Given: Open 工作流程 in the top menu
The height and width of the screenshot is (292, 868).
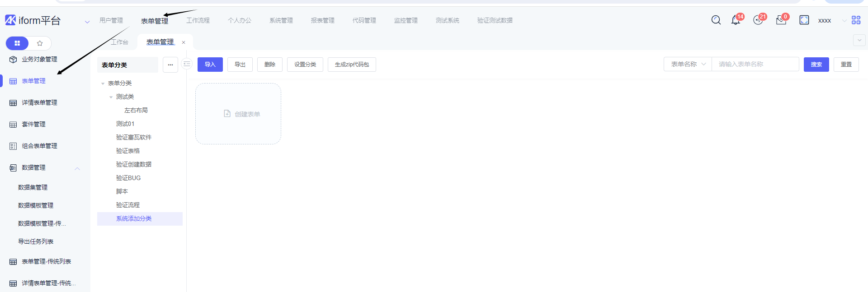Looking at the screenshot, I should 198,20.
